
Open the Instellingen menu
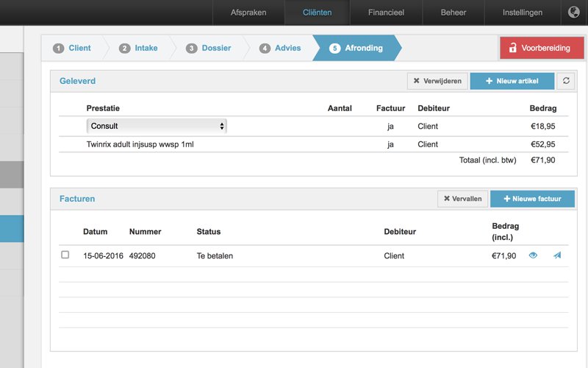523,13
